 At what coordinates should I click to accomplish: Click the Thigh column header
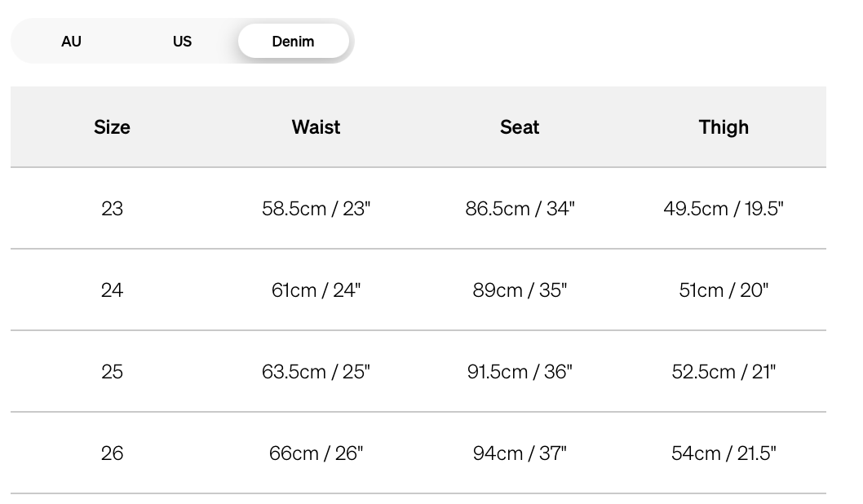click(724, 127)
